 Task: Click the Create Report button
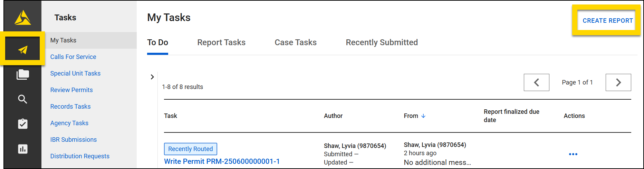click(607, 21)
